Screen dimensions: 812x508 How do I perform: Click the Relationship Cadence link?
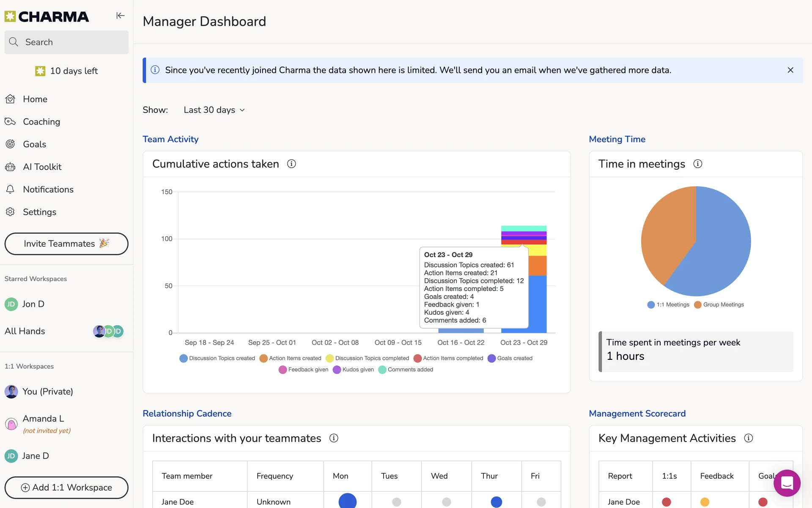coord(187,414)
